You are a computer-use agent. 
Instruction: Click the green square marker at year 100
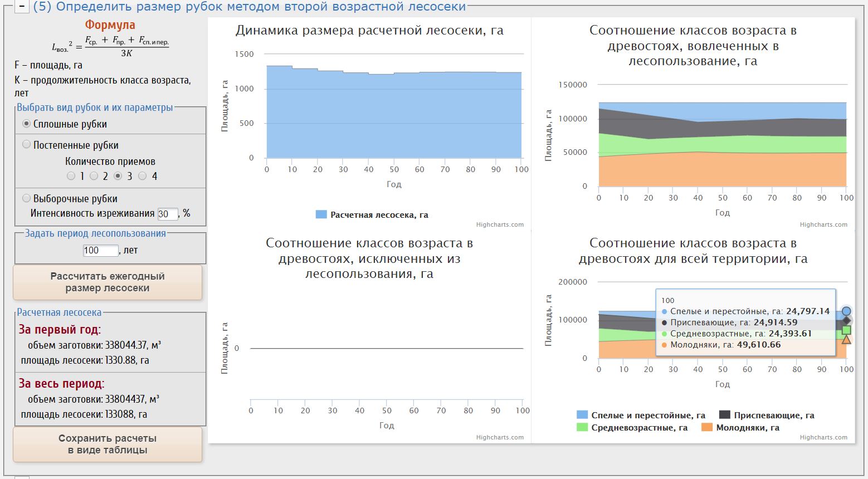[846, 330]
